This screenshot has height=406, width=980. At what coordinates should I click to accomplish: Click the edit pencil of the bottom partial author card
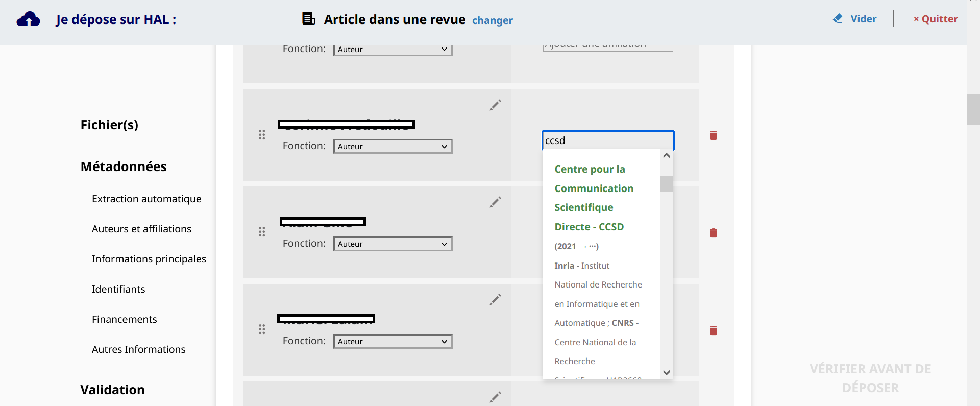tap(495, 397)
